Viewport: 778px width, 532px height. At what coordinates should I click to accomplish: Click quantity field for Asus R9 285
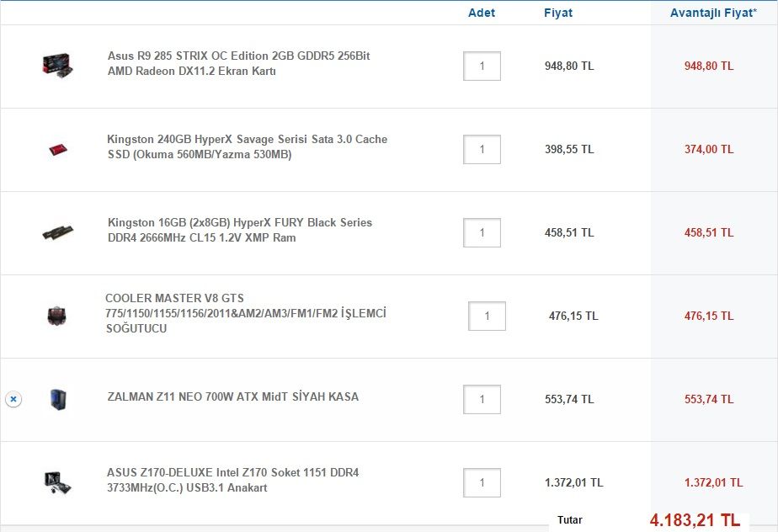coord(482,66)
